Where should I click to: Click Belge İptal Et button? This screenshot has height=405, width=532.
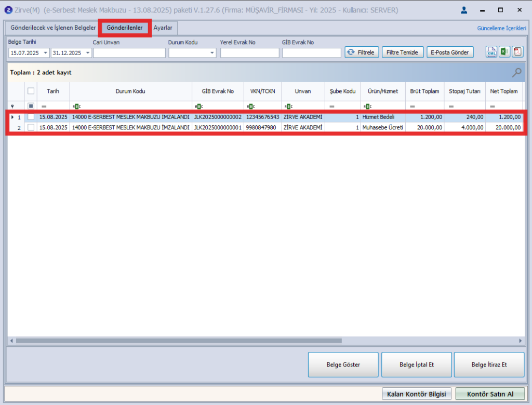coord(417,364)
